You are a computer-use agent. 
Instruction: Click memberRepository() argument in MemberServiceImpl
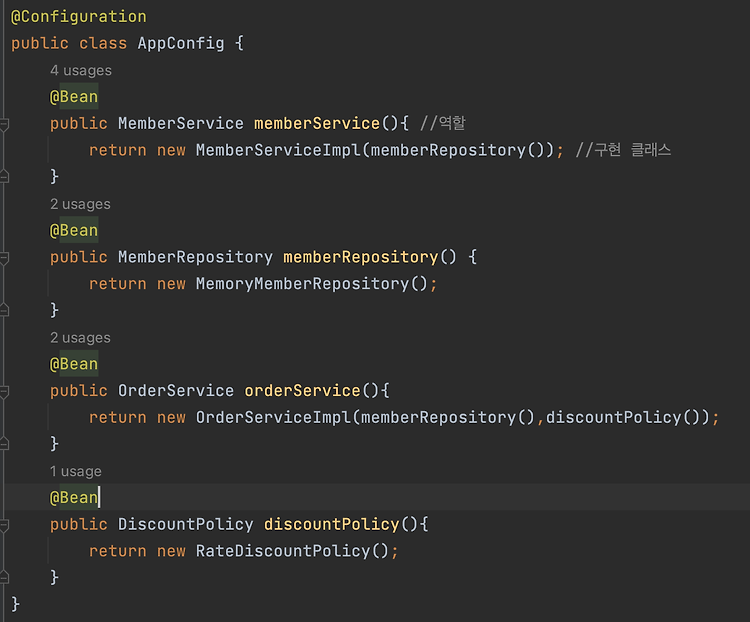458,150
